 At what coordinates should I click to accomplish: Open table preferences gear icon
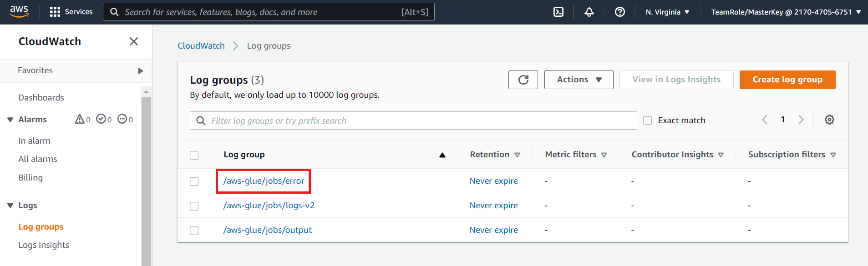829,120
